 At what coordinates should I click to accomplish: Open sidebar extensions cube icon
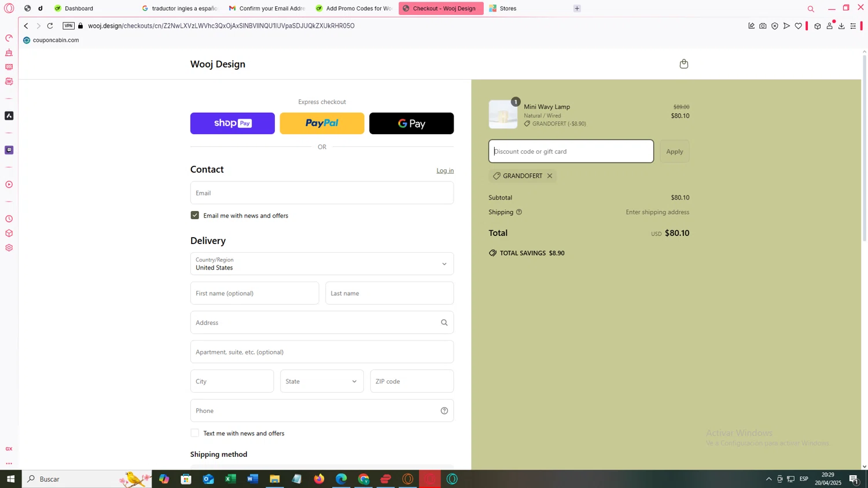[9, 234]
